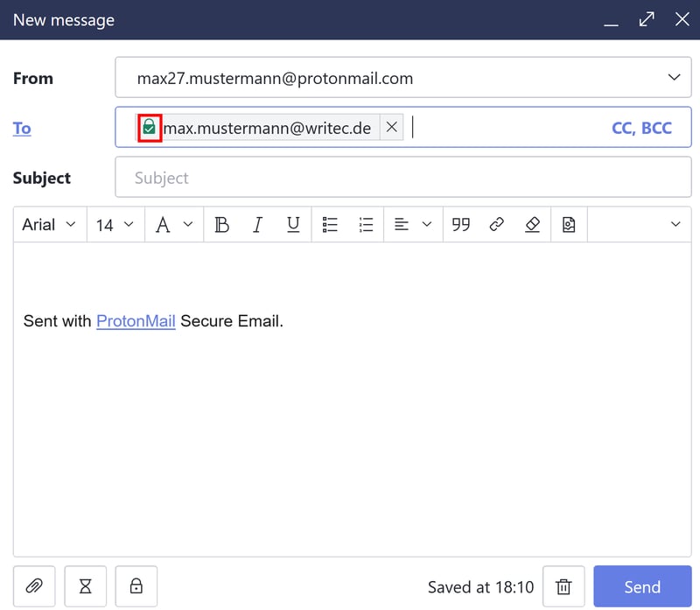Discard draft with trash icon
The height and width of the screenshot is (610, 700).
[x=563, y=586]
